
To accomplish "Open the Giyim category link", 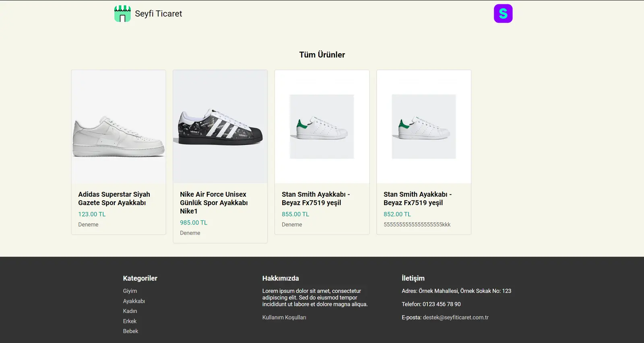I will click(x=130, y=291).
